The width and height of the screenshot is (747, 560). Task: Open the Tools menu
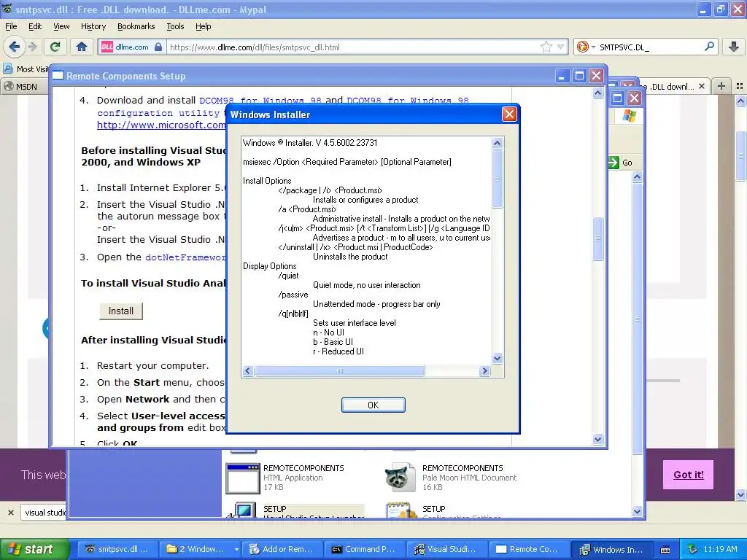tap(175, 26)
